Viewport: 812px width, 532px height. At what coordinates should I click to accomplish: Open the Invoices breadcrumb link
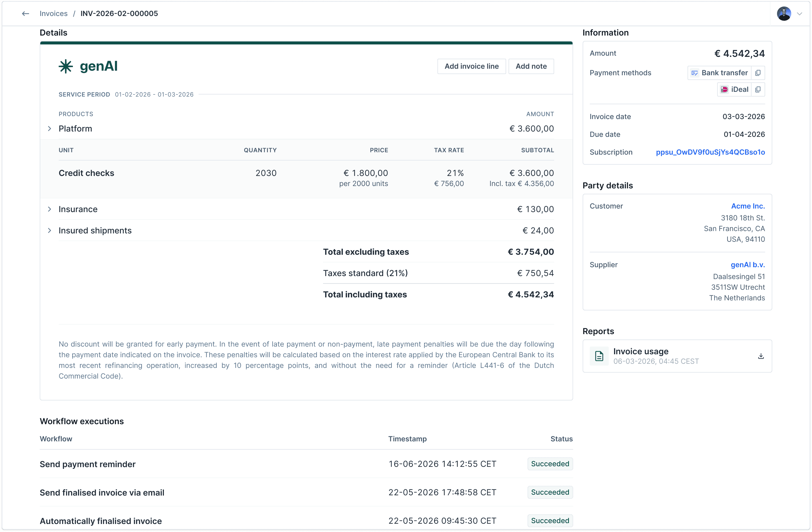click(x=54, y=14)
